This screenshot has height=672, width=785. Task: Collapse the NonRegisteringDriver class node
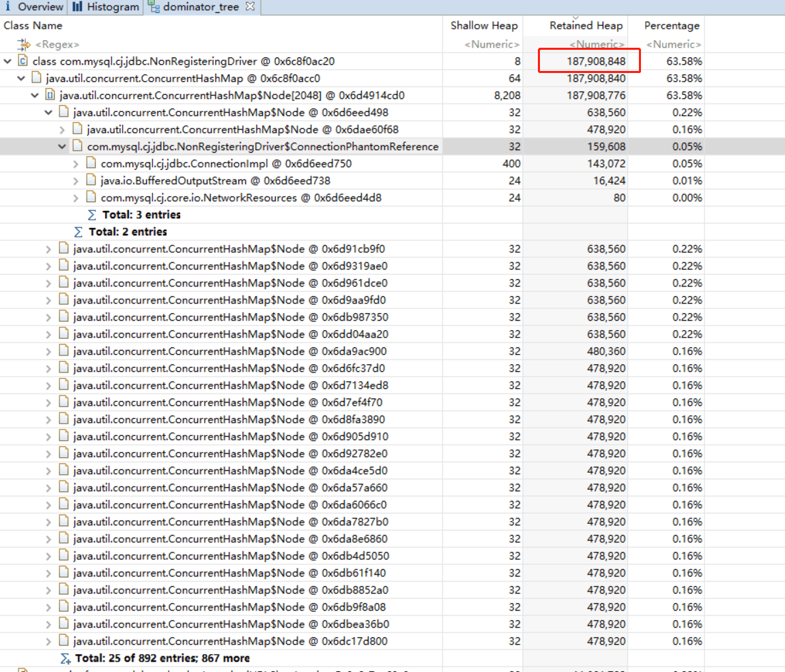point(8,61)
